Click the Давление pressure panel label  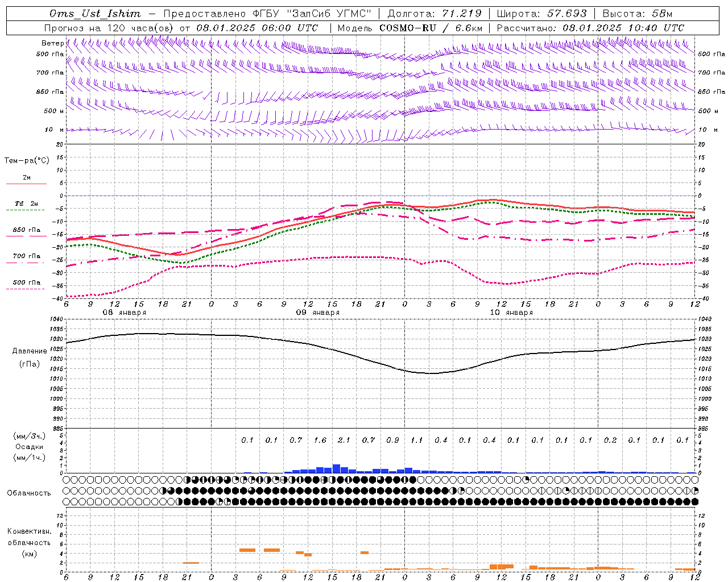(30, 351)
